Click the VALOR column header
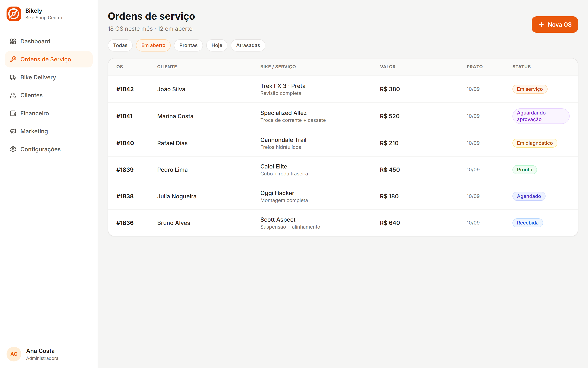Screen dimensions: 588x368 (388, 67)
